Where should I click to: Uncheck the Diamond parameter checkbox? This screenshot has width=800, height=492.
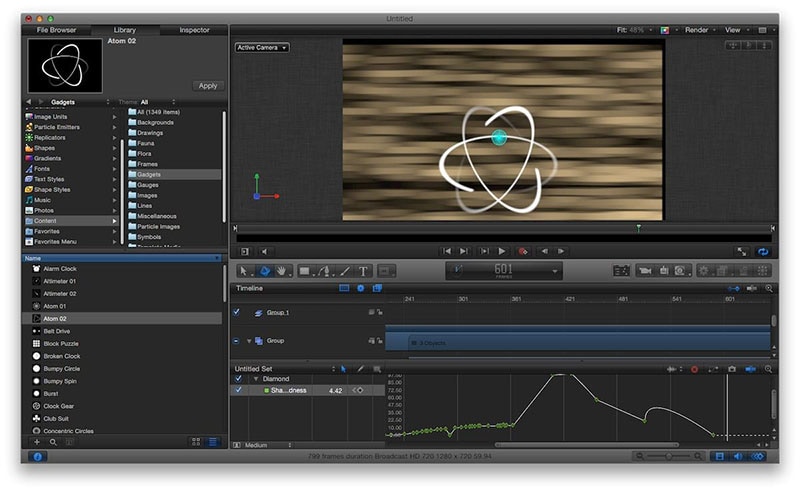click(237, 379)
